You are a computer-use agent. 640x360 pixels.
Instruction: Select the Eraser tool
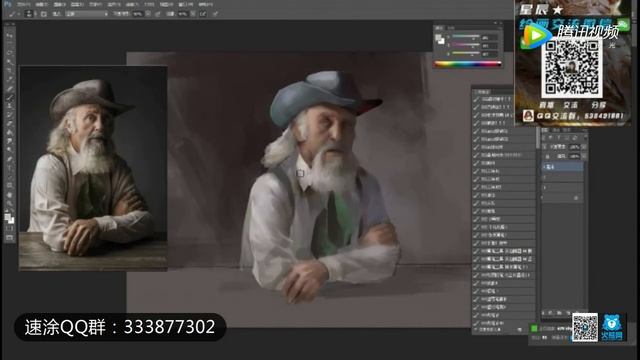pyautogui.click(x=9, y=124)
